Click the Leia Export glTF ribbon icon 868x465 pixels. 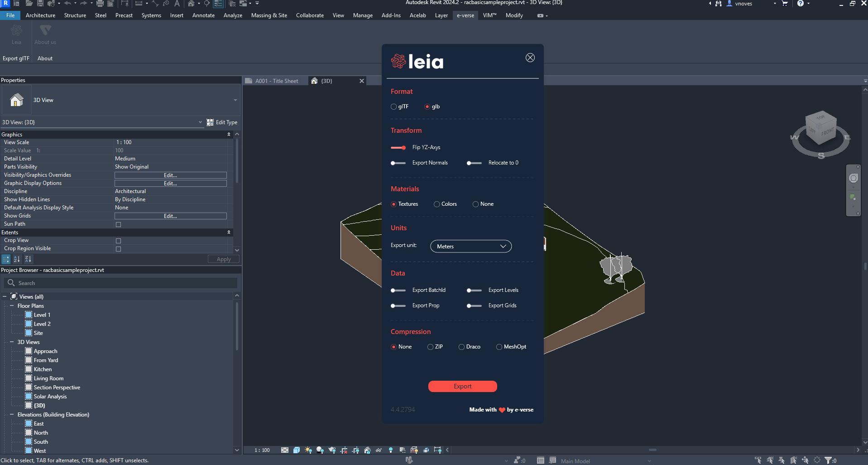click(16, 34)
